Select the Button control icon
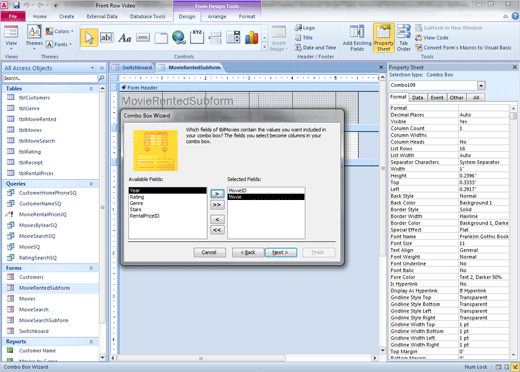The height and width of the screenshot is (372, 520). click(143, 38)
